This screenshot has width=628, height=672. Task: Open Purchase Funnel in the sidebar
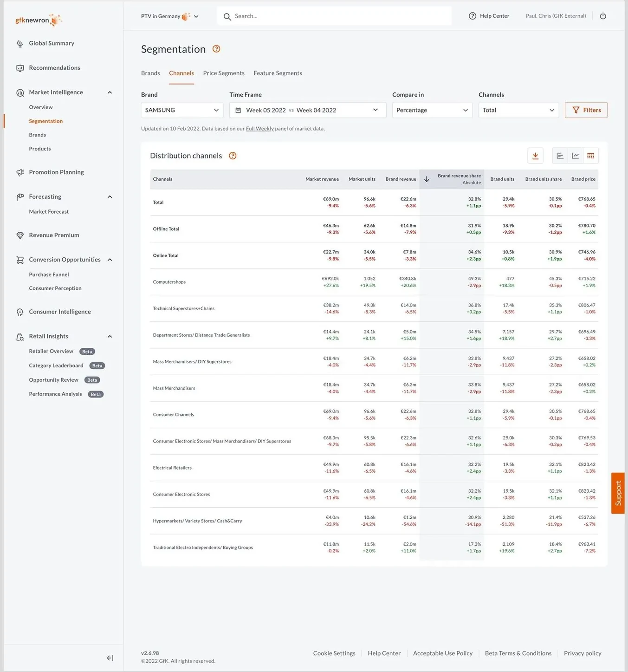[x=49, y=275]
